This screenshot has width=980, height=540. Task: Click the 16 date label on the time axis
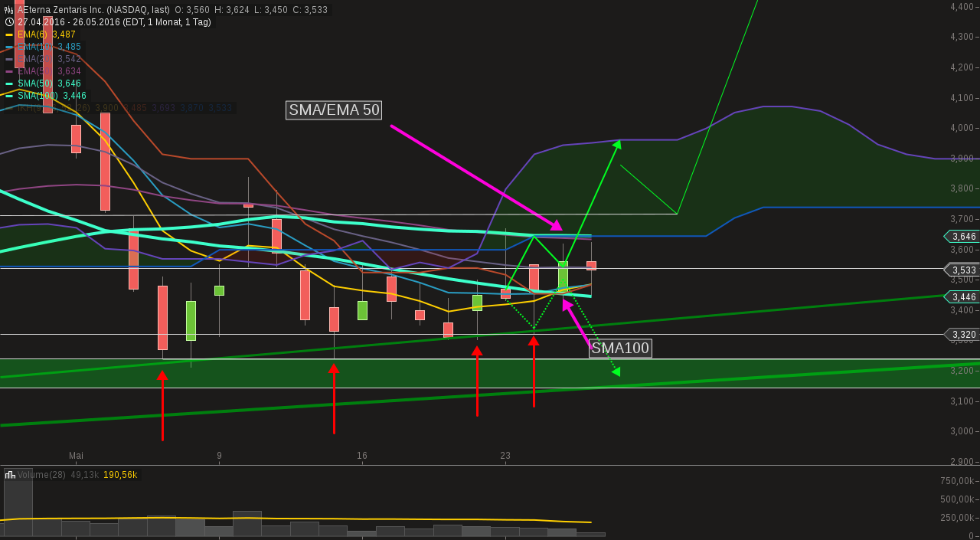pyautogui.click(x=362, y=456)
